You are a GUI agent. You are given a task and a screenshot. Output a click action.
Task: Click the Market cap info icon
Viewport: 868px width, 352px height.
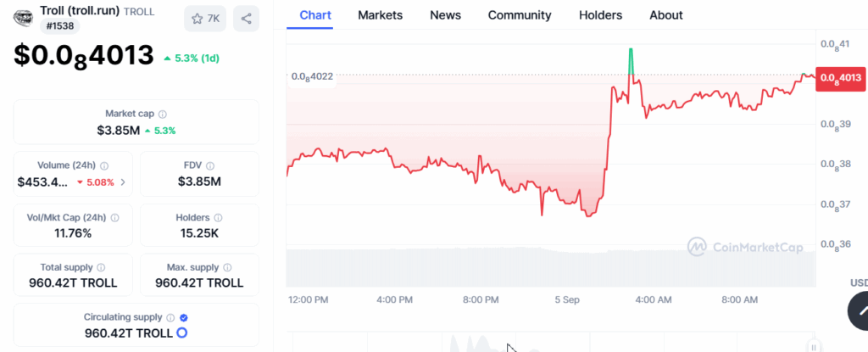(163, 114)
